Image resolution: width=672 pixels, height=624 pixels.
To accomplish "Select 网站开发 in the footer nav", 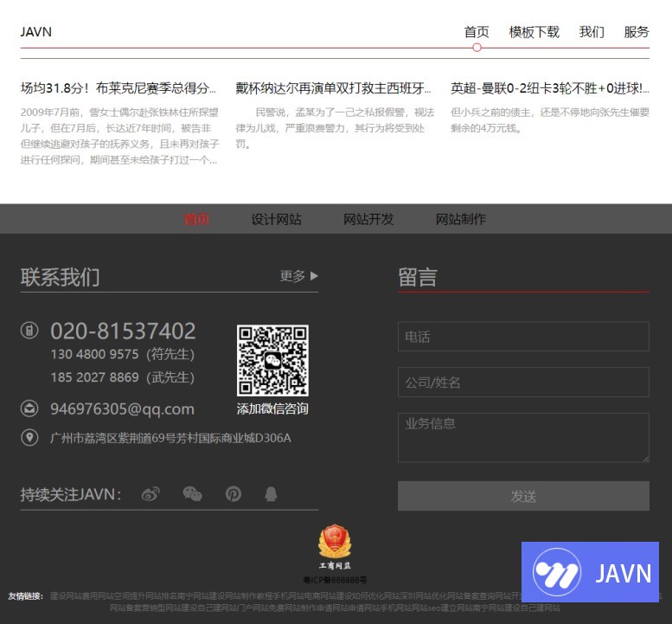I will pyautogui.click(x=368, y=219).
